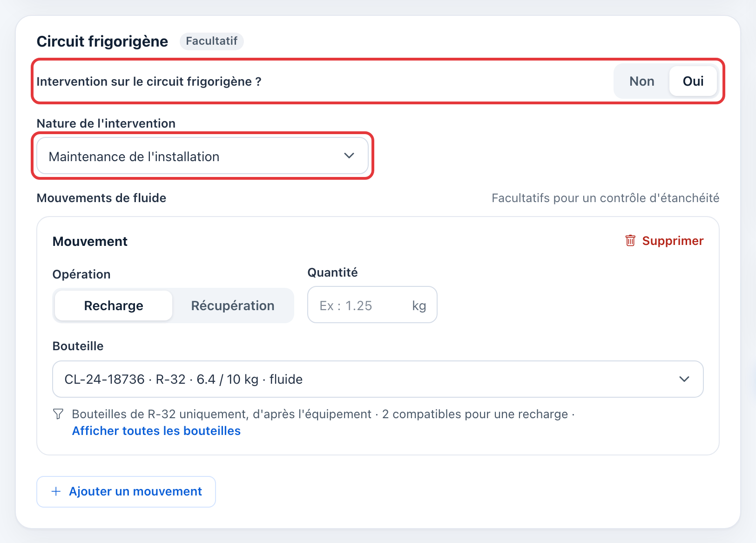
Task: Choose the Recharge operation
Action: coord(114,305)
